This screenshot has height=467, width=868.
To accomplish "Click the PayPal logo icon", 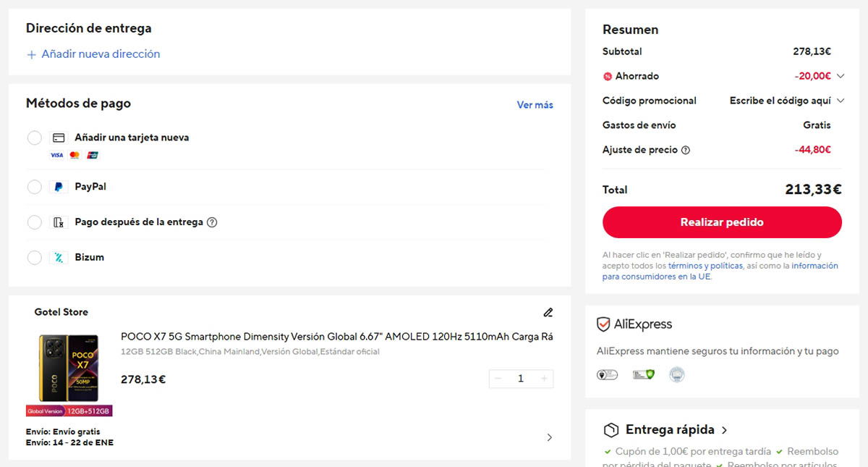I will (x=59, y=187).
